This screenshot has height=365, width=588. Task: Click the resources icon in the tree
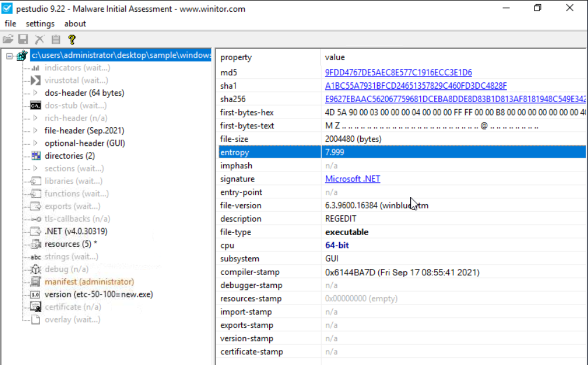pos(36,244)
